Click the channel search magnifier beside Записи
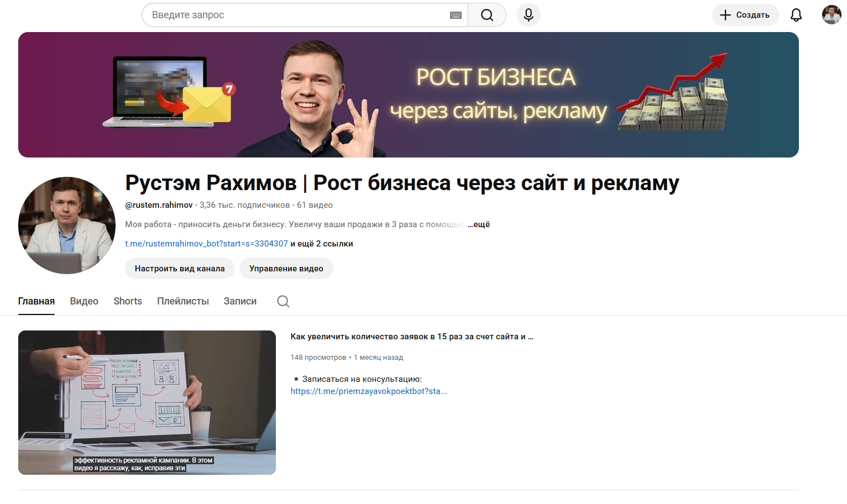 tap(283, 301)
